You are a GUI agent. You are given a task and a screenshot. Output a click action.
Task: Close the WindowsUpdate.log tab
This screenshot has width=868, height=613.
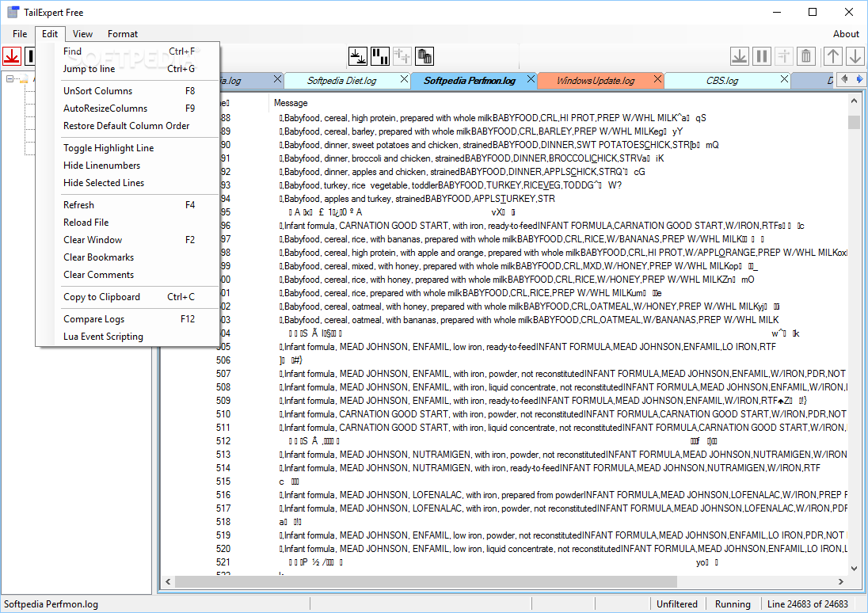(657, 79)
